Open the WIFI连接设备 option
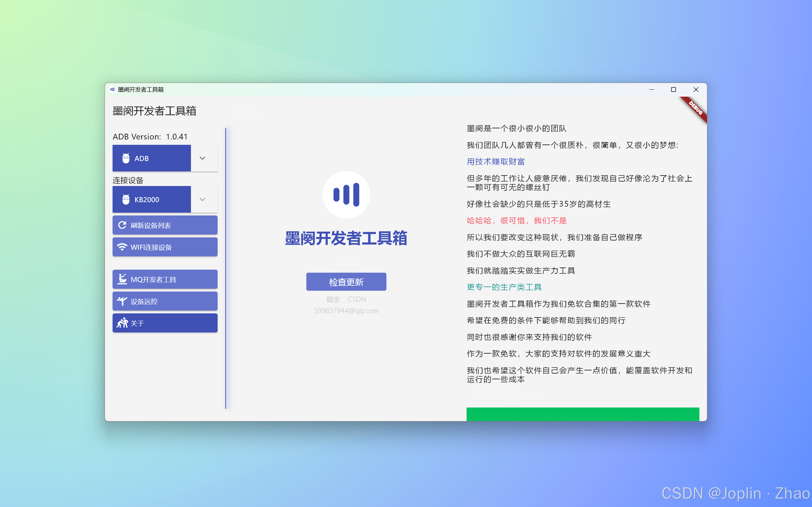 click(165, 247)
